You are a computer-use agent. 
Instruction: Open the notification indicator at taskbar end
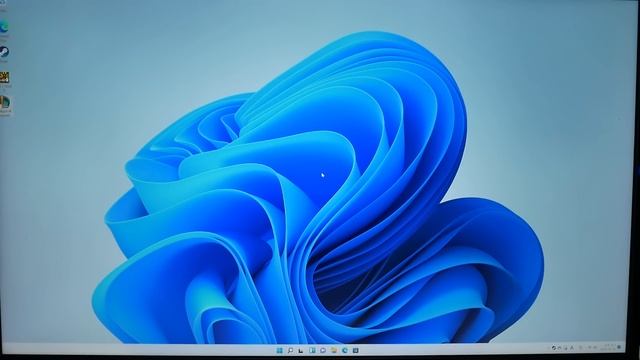(619, 347)
